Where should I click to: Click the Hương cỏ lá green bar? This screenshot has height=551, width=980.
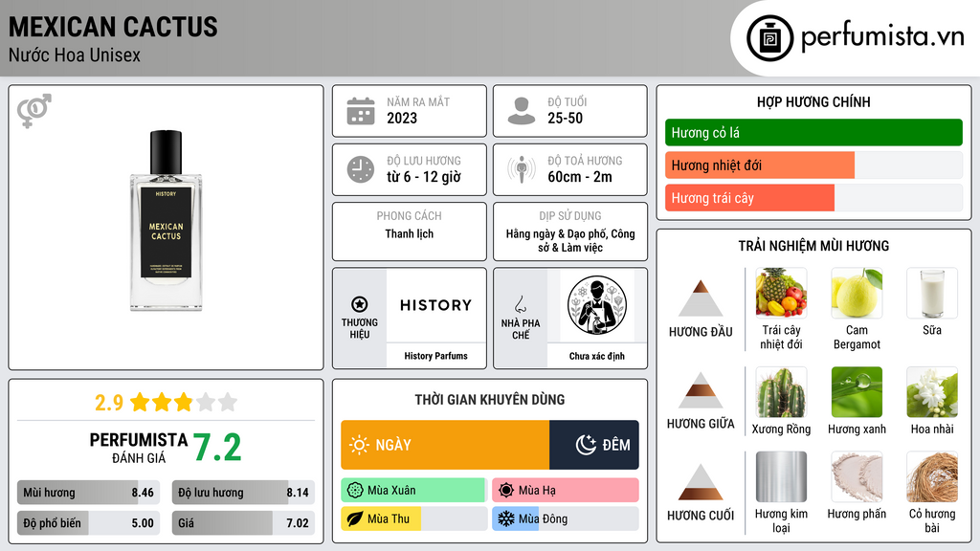coord(813,132)
